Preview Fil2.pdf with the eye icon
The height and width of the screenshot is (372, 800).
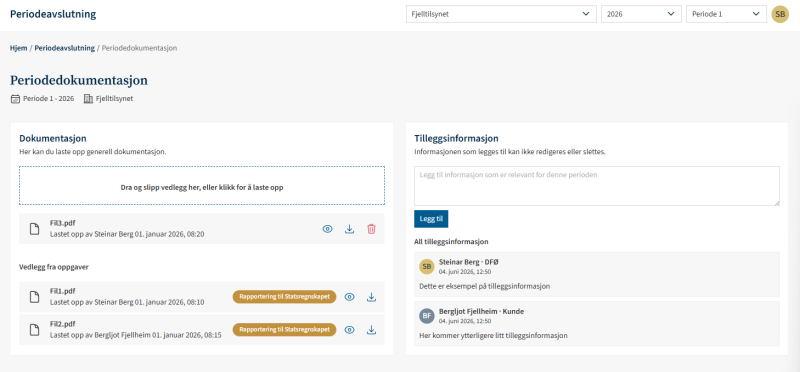point(349,330)
